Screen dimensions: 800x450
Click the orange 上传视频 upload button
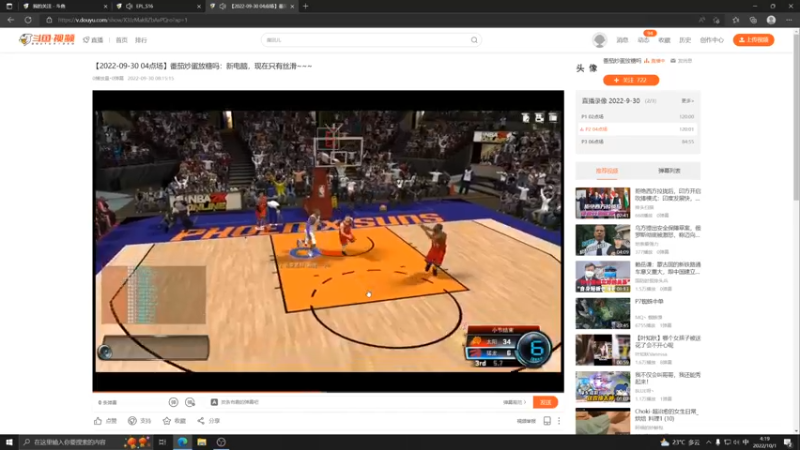click(754, 40)
